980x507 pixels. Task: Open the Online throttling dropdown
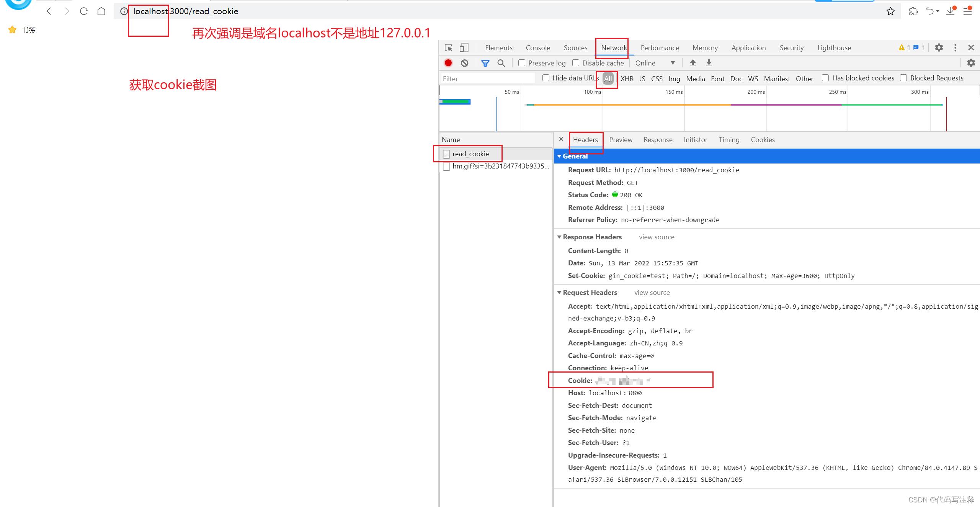655,63
